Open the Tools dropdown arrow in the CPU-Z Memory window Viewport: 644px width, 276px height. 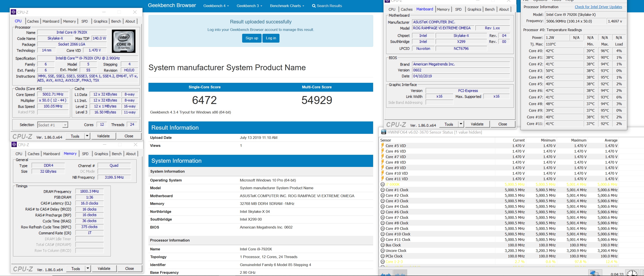point(88,268)
